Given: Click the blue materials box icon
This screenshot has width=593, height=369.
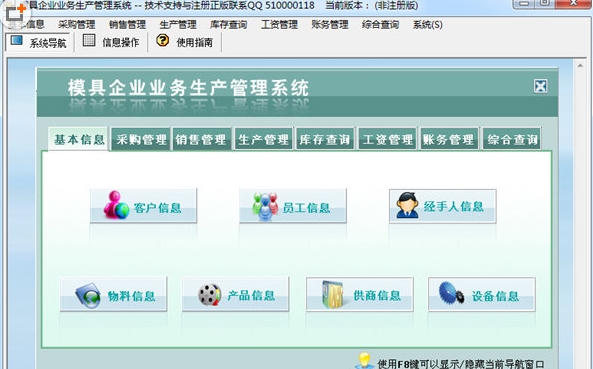Looking at the screenshot, I should [88, 295].
